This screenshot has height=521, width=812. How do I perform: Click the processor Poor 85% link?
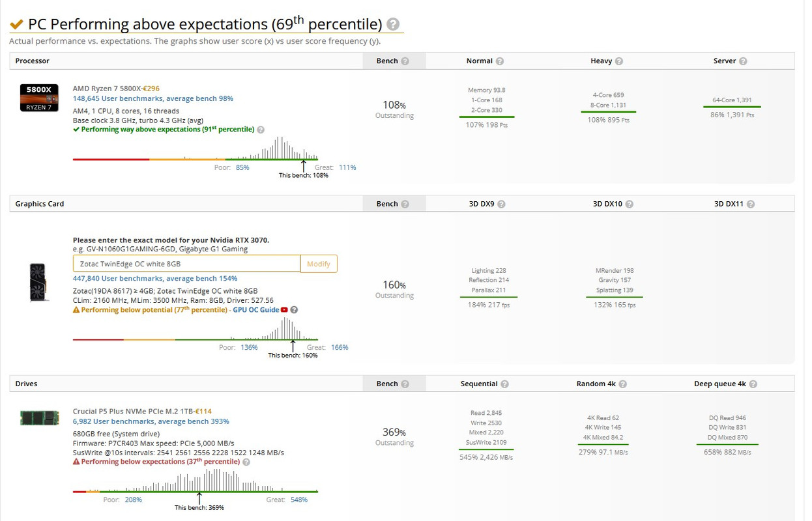[242, 168]
